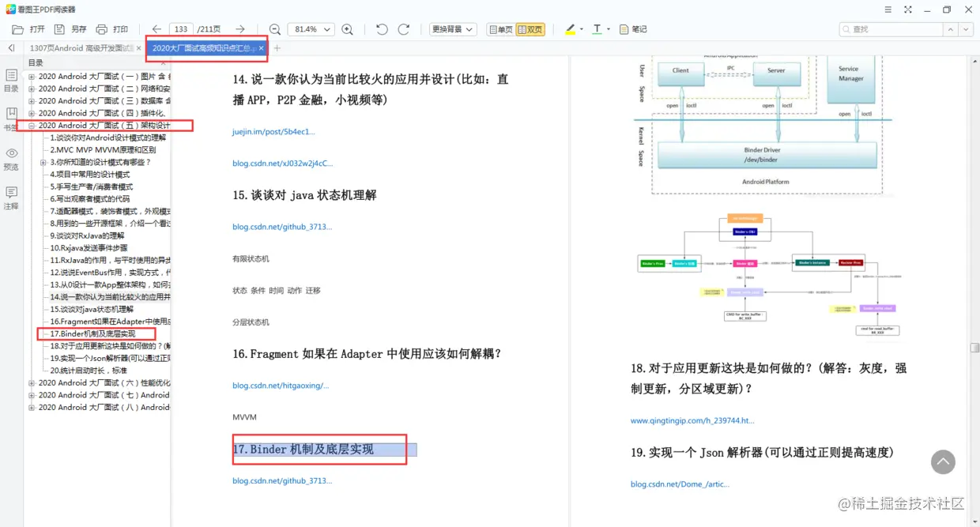
Task: Select outline item 4.项目中常用的设计模式
Action: [x=89, y=175]
